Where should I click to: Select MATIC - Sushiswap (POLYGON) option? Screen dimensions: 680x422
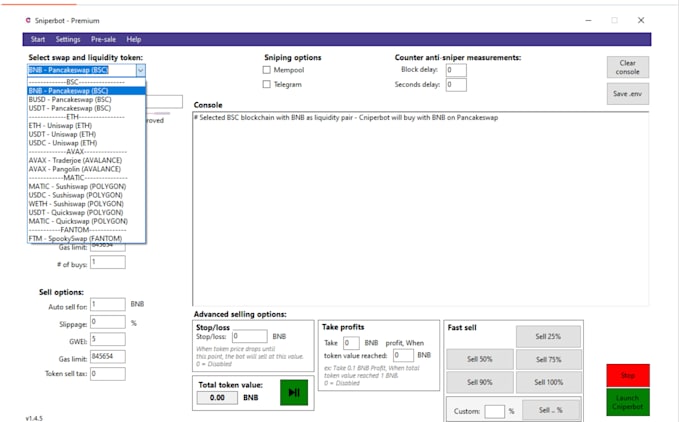(x=86, y=186)
